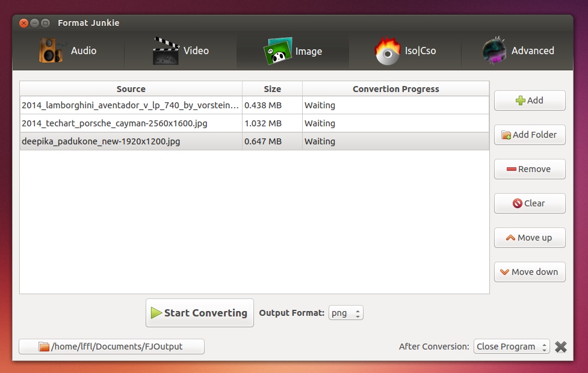Click the Move down button
This screenshot has width=588, height=373.
(530, 272)
